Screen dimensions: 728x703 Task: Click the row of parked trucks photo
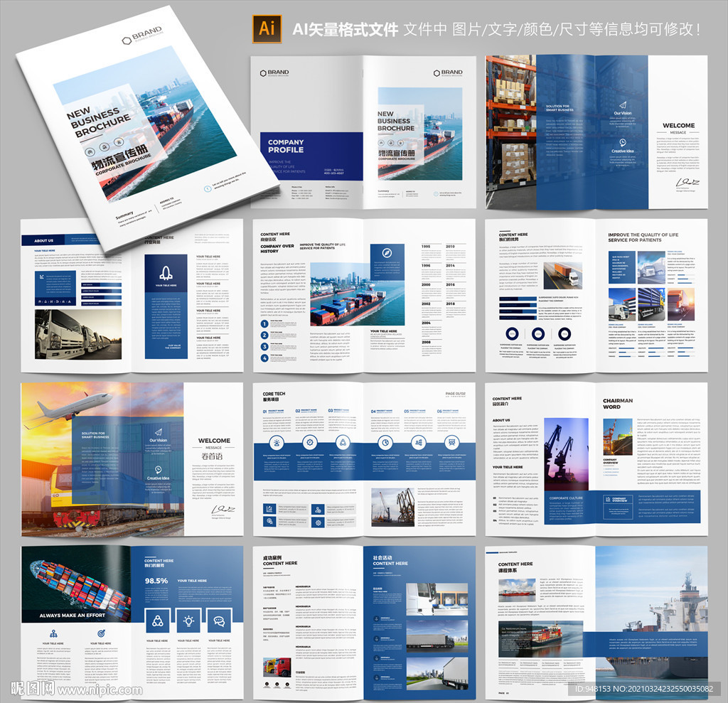78,334
